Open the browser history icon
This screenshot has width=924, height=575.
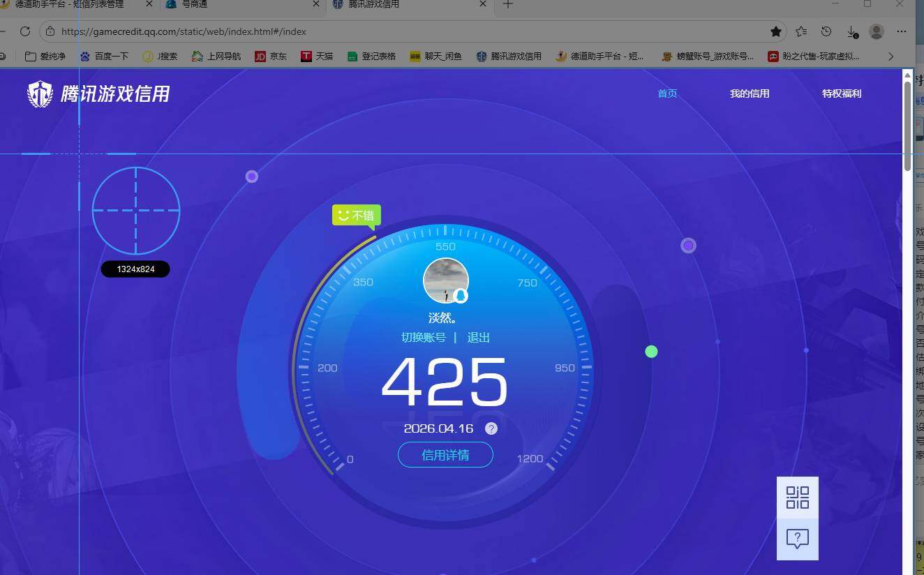[x=826, y=31]
